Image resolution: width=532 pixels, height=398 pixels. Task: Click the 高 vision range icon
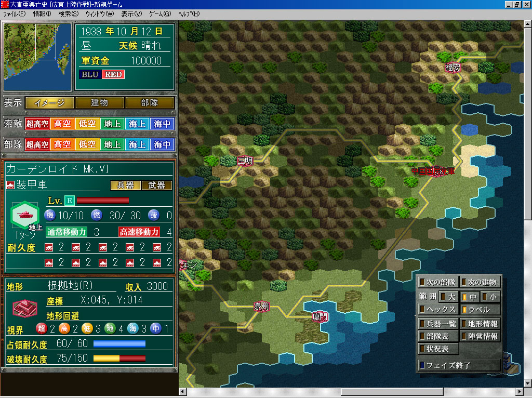64,328
